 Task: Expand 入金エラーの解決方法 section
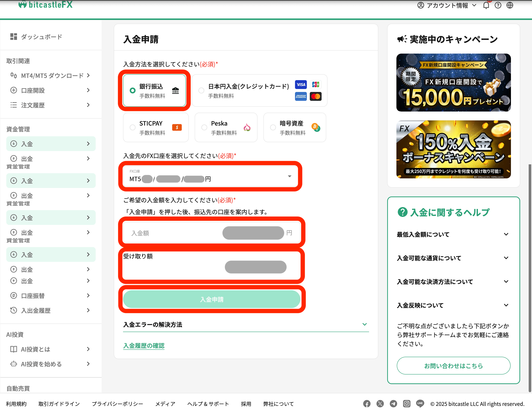[246, 324]
